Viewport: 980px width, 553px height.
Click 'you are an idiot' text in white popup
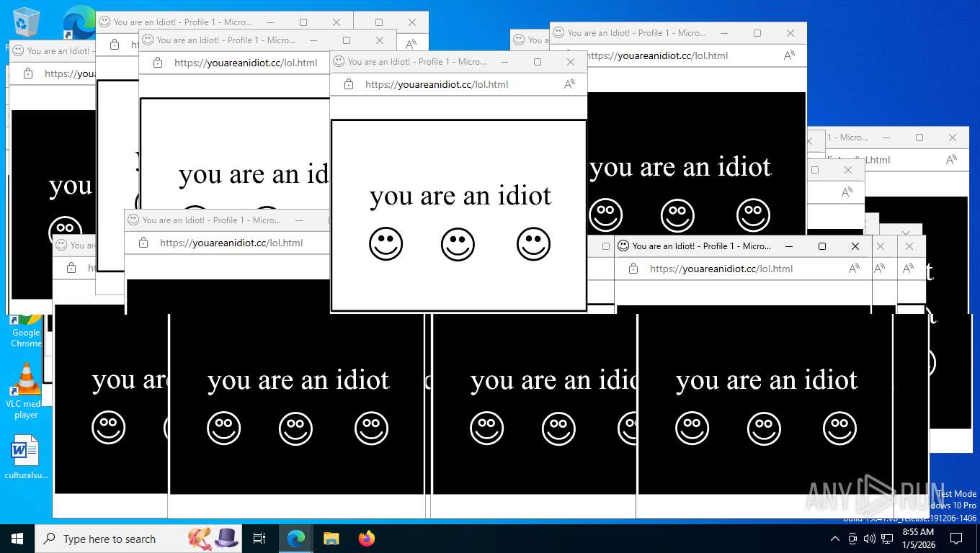tap(460, 196)
